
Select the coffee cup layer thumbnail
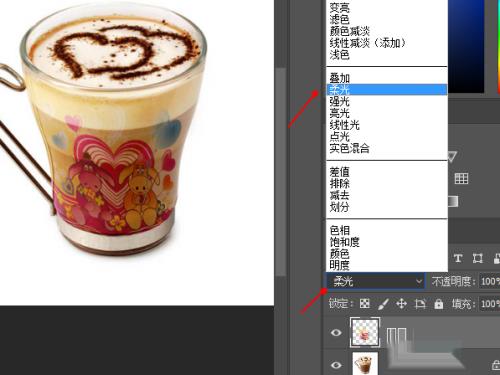365,364
